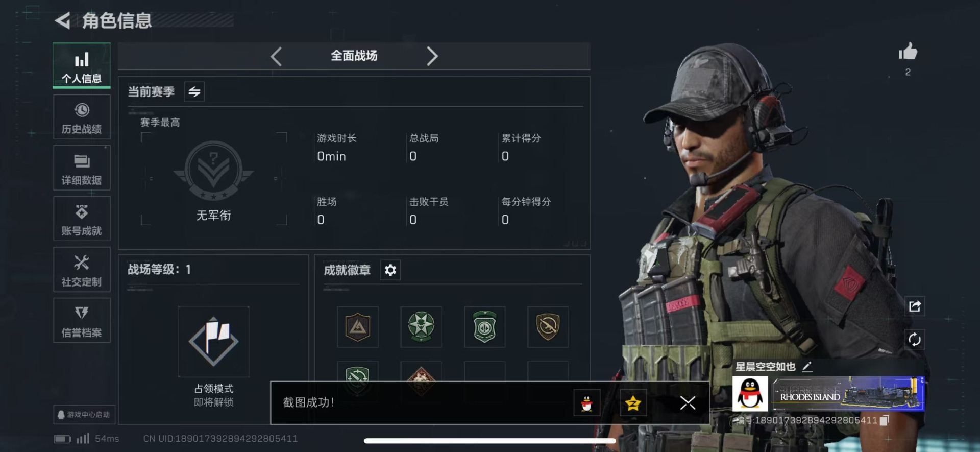Give a thumbs-up like to profile
The width and height of the screenshot is (980, 452).
point(908,52)
